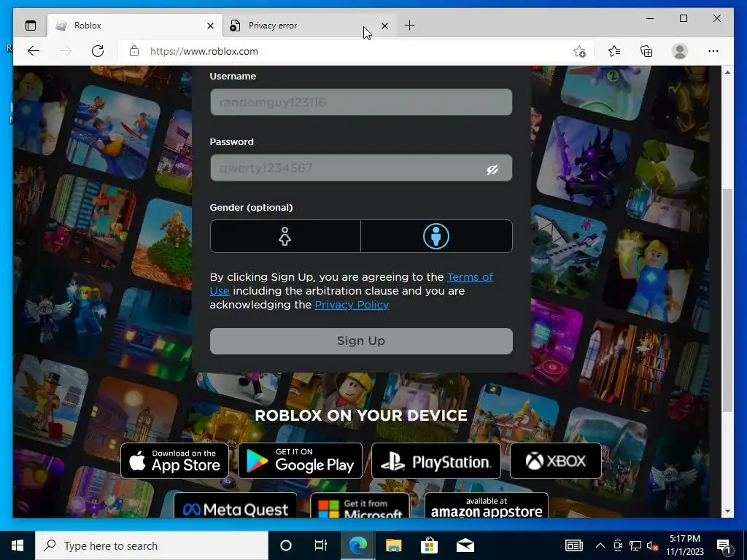Open Cortana from the taskbar
747x560 pixels.
[286, 545]
